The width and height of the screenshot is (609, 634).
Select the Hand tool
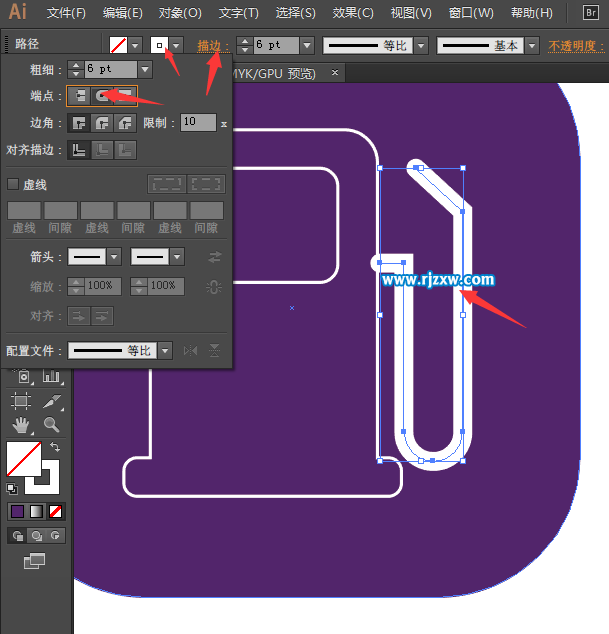21,425
